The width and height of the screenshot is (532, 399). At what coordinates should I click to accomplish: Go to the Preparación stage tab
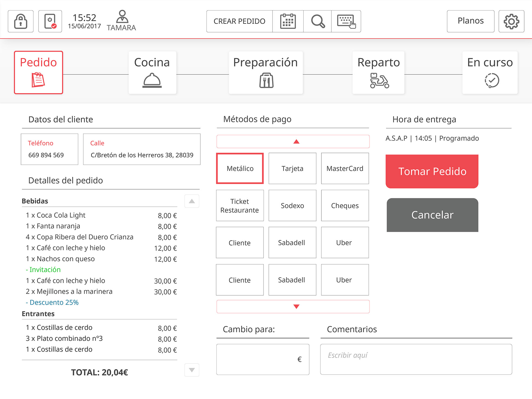265,73
